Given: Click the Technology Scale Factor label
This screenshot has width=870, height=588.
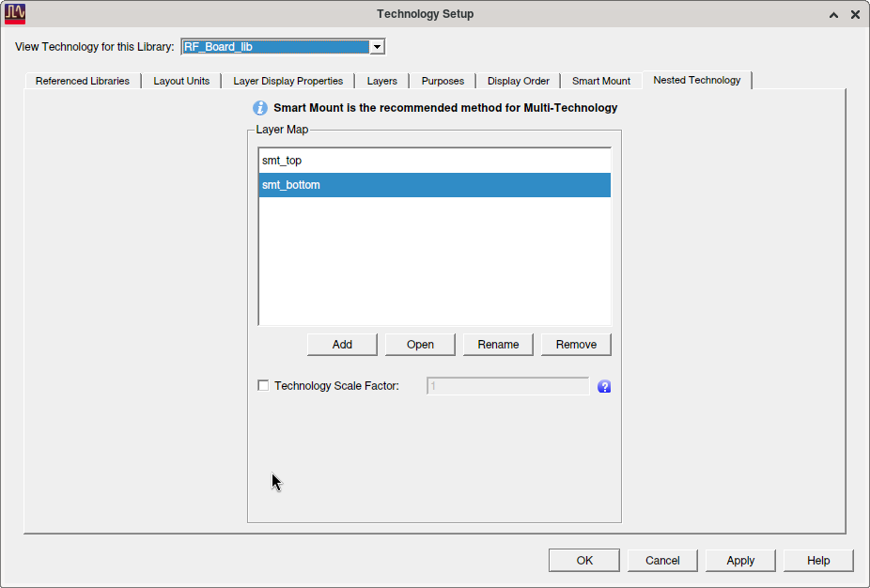Looking at the screenshot, I should coord(336,385).
